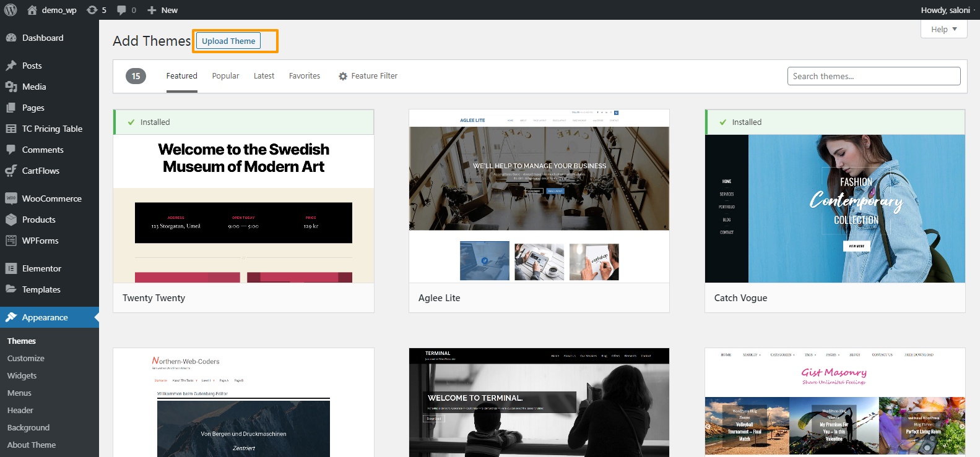Click the Aglee Lite theme name
The image size is (980, 457).
pyautogui.click(x=440, y=298)
